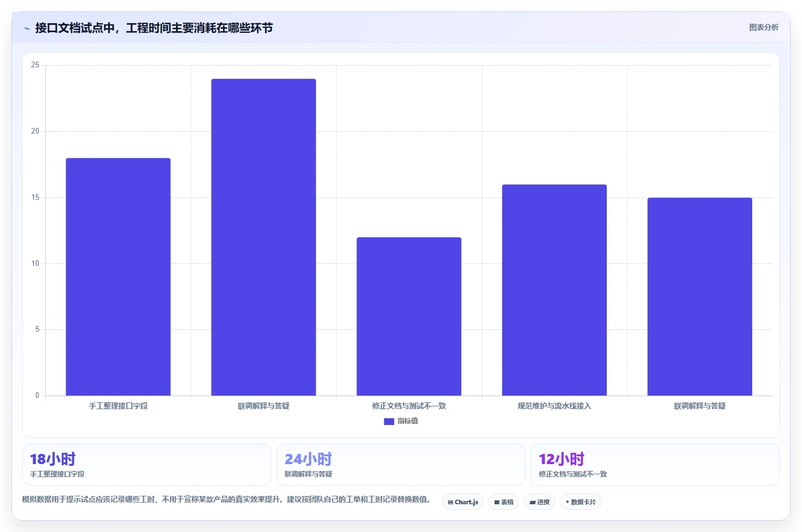
Task: Click the blue icon beside the chart title
Action: click(27, 28)
